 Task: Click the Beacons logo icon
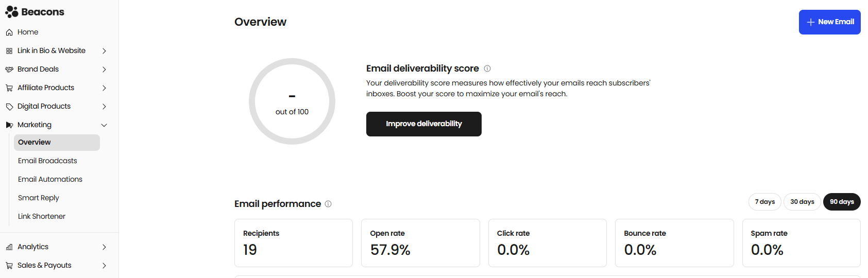point(11,12)
